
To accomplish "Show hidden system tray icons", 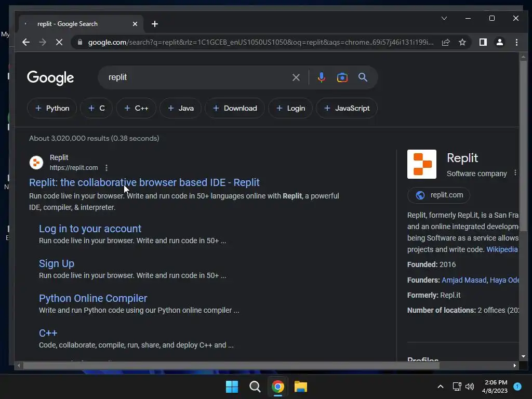I will pos(441,387).
